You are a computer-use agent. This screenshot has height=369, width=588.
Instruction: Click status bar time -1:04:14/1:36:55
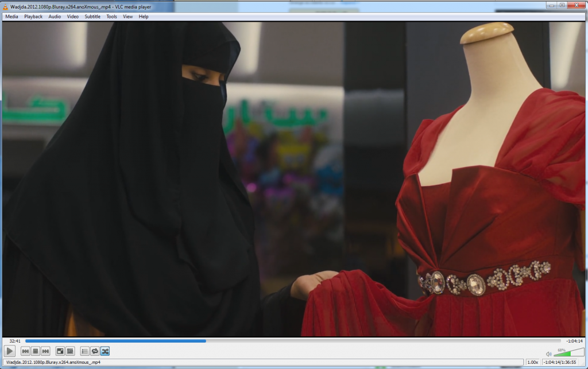(x=560, y=362)
